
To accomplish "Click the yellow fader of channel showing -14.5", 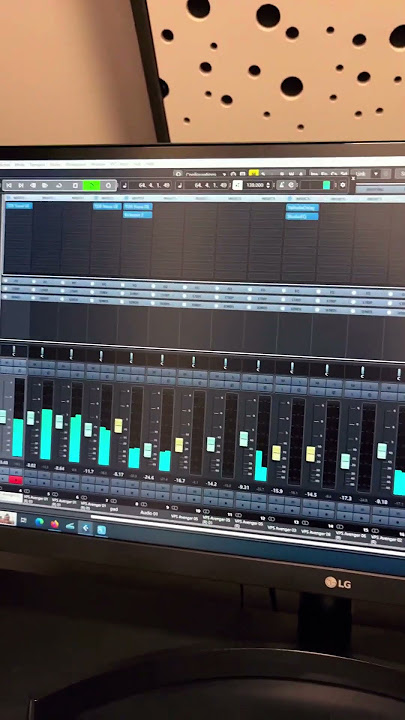I will [310, 454].
